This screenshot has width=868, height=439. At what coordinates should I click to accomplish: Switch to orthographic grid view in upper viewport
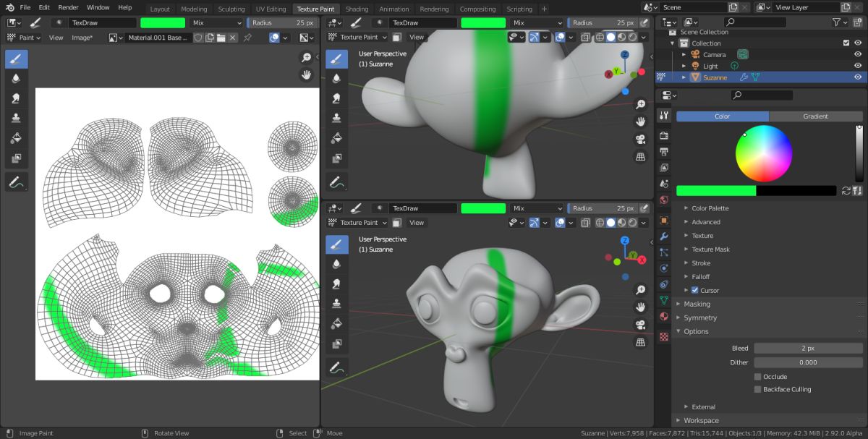tap(640, 156)
